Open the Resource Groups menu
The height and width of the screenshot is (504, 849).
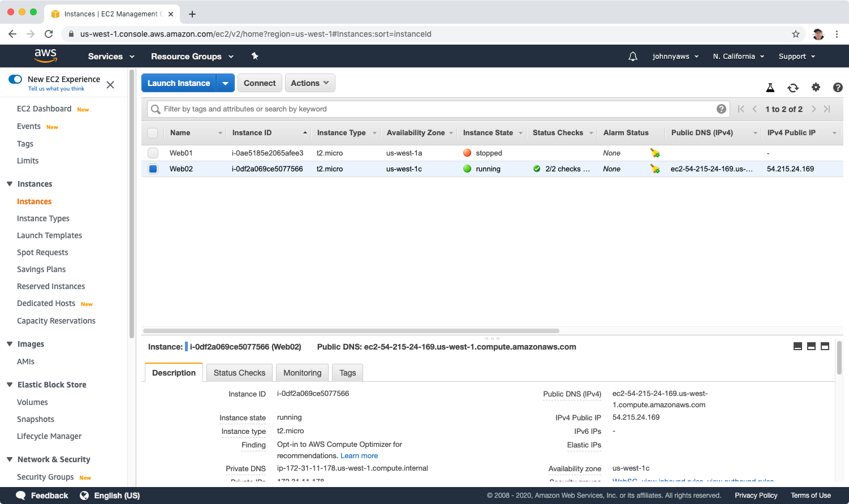(192, 57)
